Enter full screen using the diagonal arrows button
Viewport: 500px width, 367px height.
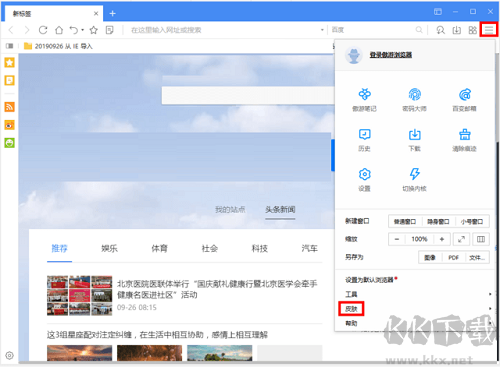coord(461,239)
